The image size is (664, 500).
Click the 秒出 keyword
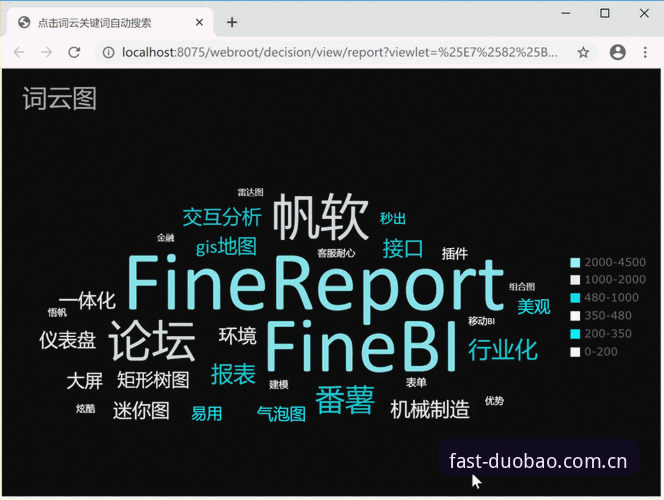(393, 218)
